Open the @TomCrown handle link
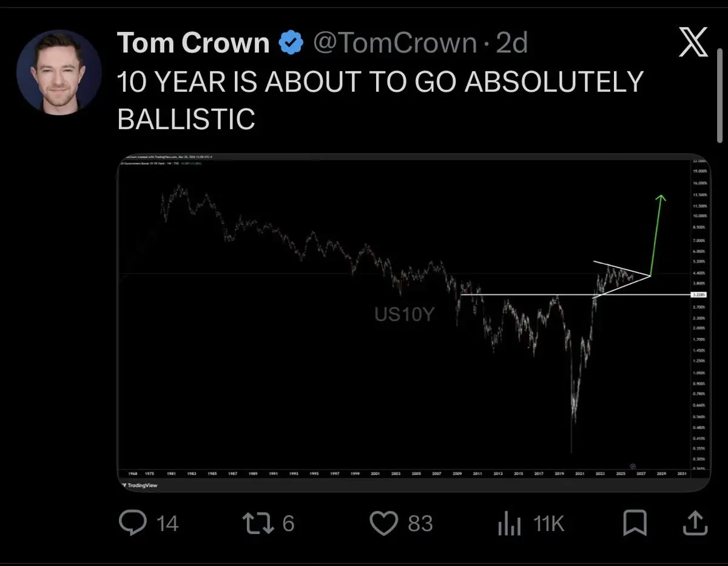This screenshot has height=566, width=728. point(394,43)
